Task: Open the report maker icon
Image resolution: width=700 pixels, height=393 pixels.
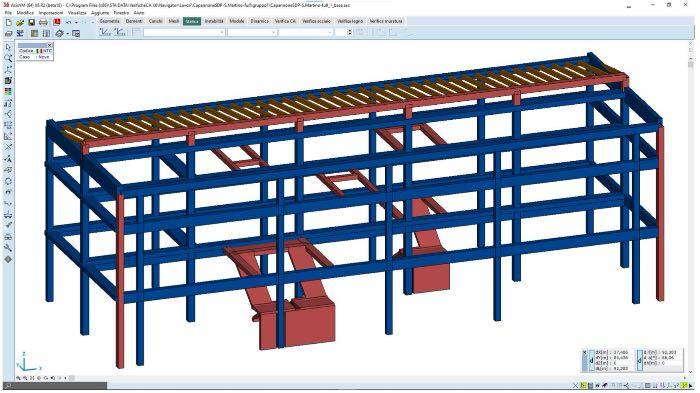Action: click(x=46, y=33)
